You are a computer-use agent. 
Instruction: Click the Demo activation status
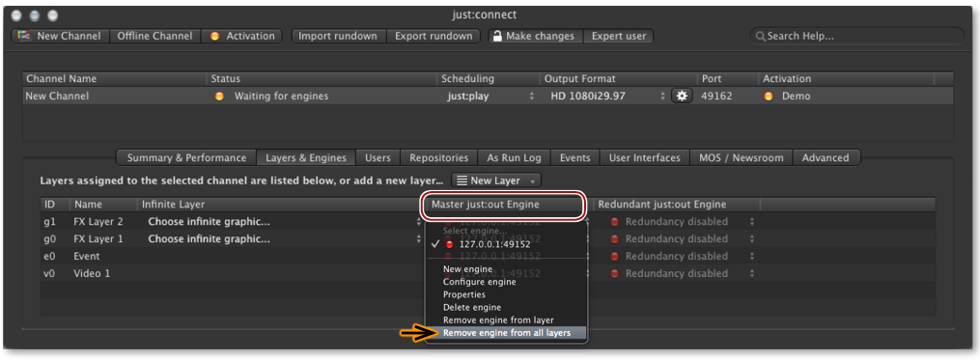(796, 97)
